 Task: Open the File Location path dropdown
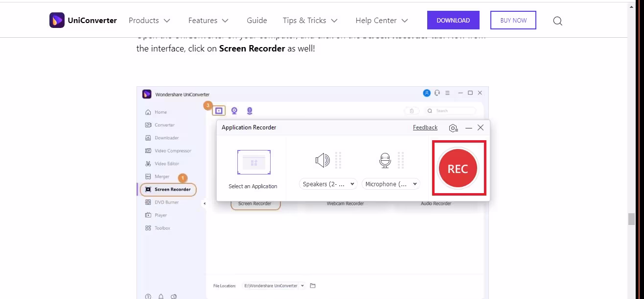274,286
